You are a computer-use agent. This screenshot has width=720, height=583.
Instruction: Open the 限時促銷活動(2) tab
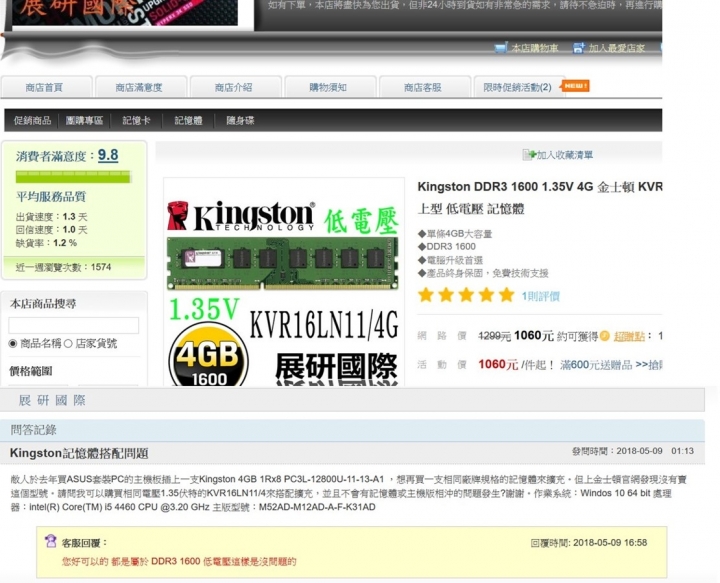pos(519,87)
